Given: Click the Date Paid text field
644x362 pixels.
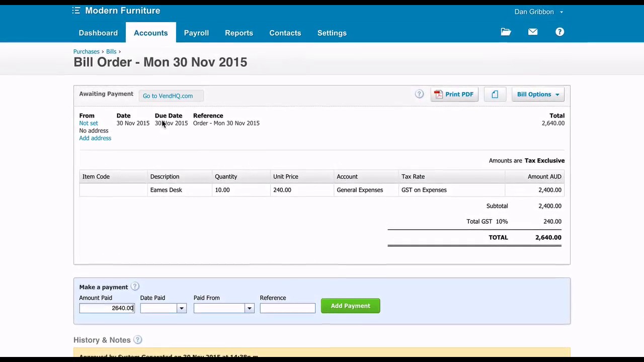Looking at the screenshot, I should click(x=158, y=308).
